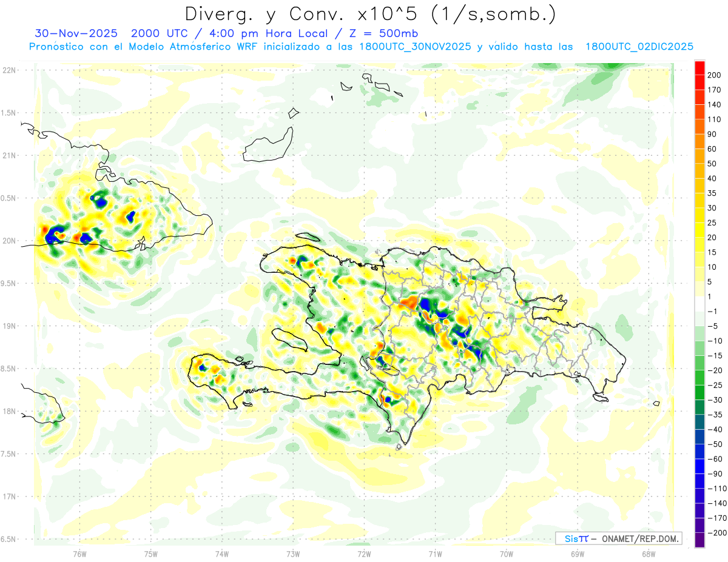Screen dimensions: 728x562
Task: Click the '90' color scale value
Action: click(712, 134)
